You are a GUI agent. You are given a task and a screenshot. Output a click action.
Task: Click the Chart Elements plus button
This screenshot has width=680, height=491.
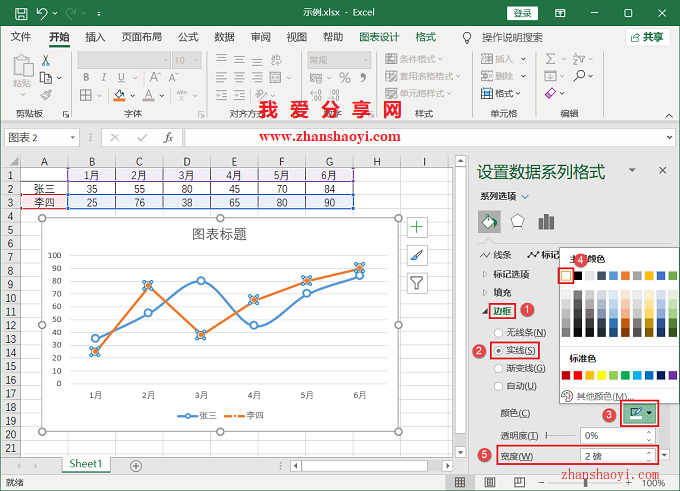coord(417,227)
